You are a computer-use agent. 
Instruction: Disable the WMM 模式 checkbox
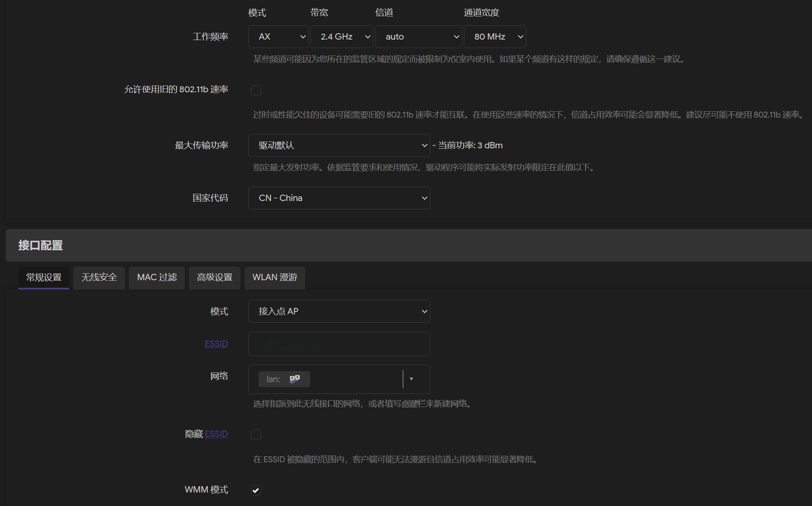[256, 490]
